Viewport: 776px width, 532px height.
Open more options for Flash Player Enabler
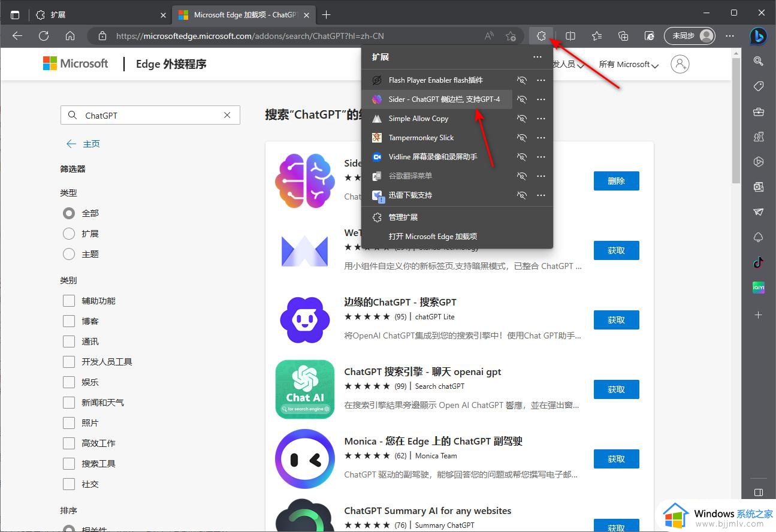coord(541,80)
